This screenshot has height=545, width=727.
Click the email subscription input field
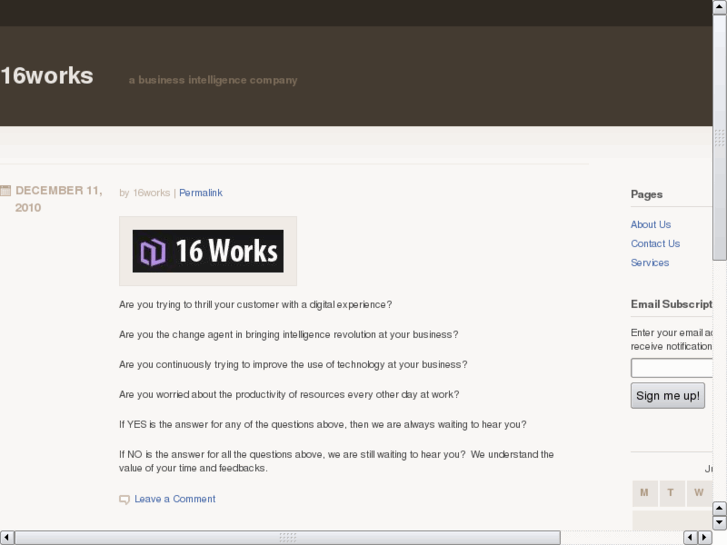(671, 368)
